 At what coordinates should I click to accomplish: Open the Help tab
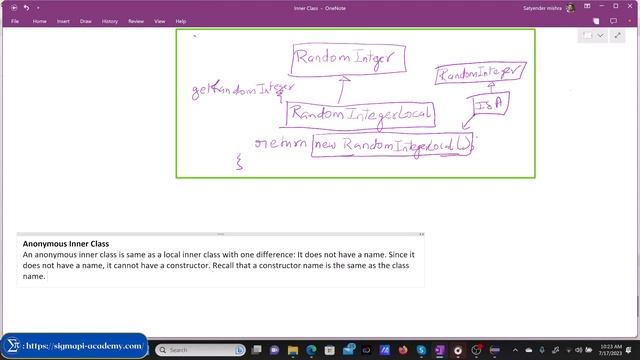(180, 21)
